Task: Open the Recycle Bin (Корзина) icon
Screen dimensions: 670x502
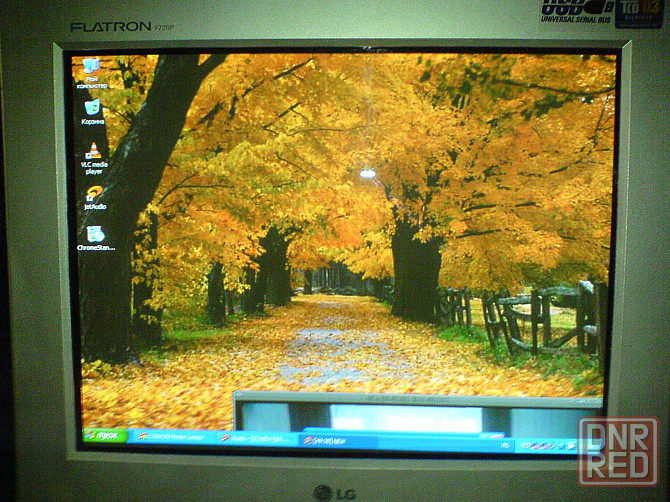Action: point(93,112)
